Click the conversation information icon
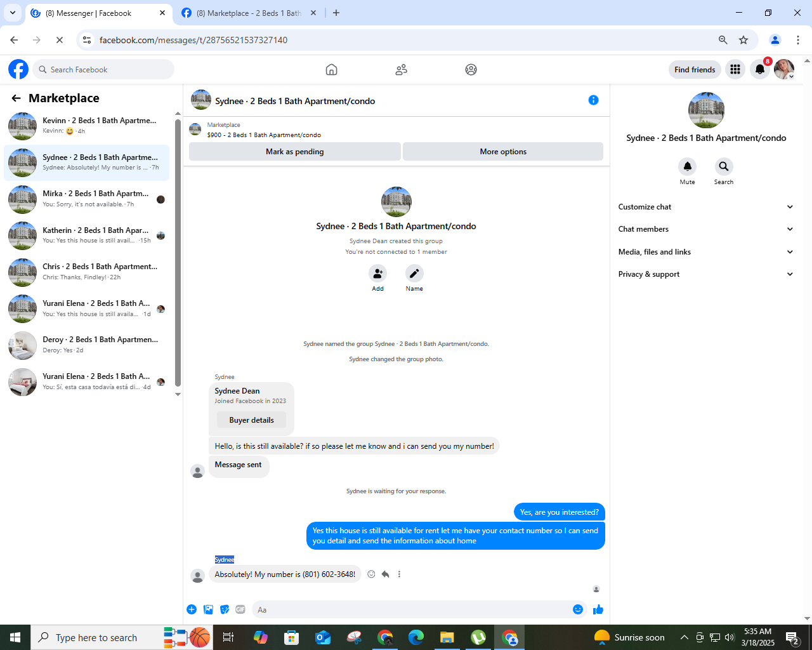 (593, 100)
